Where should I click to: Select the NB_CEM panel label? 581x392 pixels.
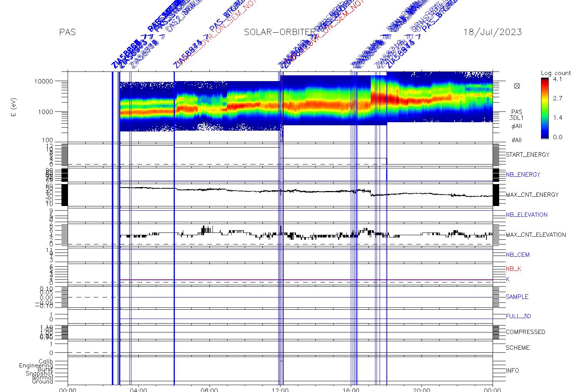tap(518, 255)
